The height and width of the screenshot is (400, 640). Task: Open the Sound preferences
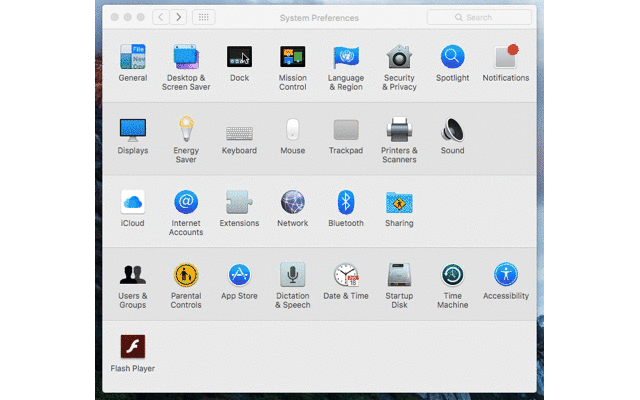tap(452, 130)
